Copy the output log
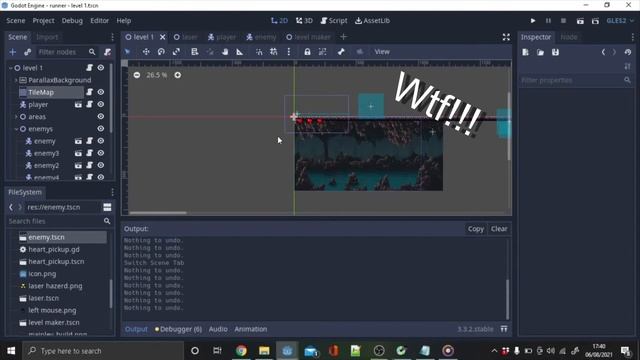The height and width of the screenshot is (360, 640). click(x=476, y=229)
